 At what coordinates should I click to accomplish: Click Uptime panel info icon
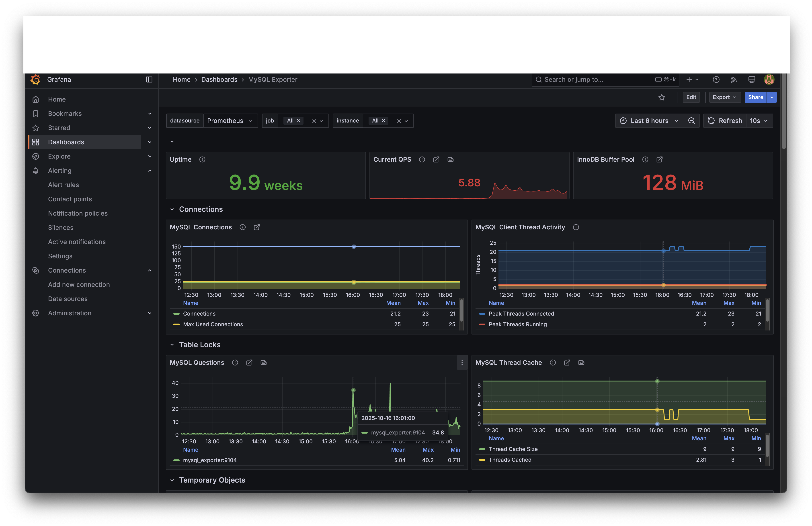click(x=202, y=159)
